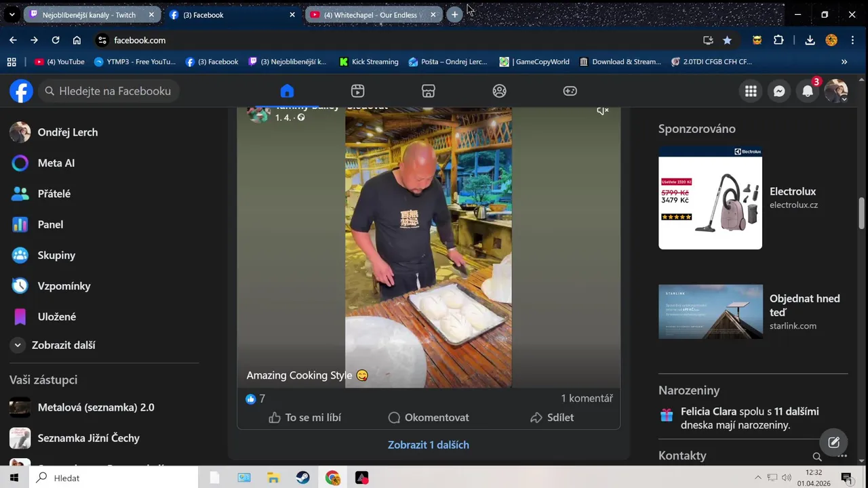Open the YTMP3 bookmark
This screenshot has width=868, height=488.
click(x=135, y=62)
